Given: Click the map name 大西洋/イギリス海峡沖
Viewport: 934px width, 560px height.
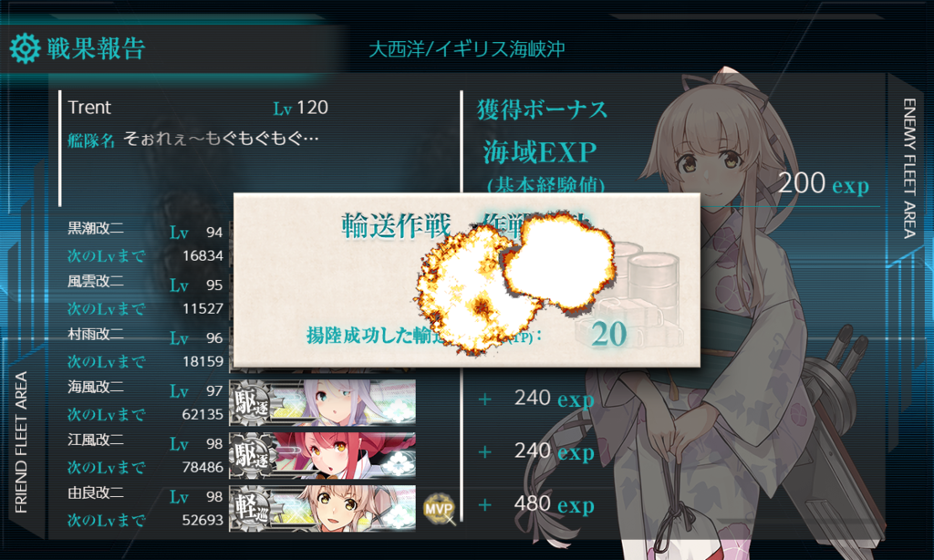Looking at the screenshot, I should pyautogui.click(x=466, y=49).
